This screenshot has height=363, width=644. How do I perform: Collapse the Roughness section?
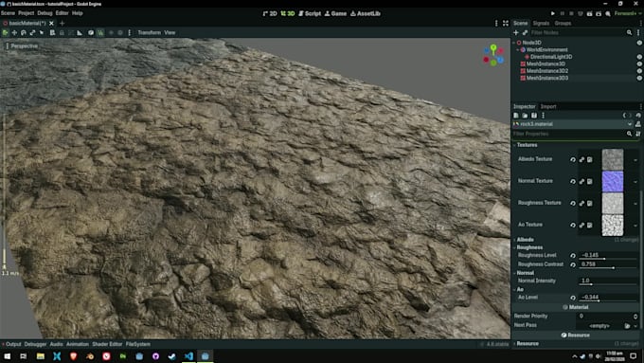coord(529,247)
